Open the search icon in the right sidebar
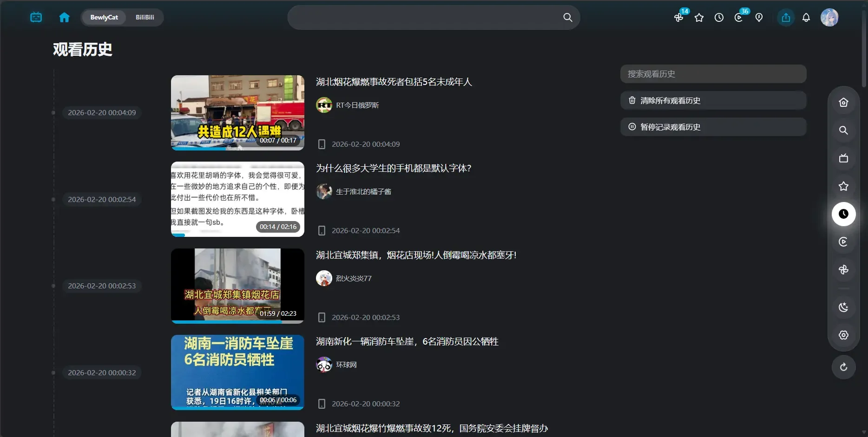Viewport: 868px width, 437px height. [843, 130]
